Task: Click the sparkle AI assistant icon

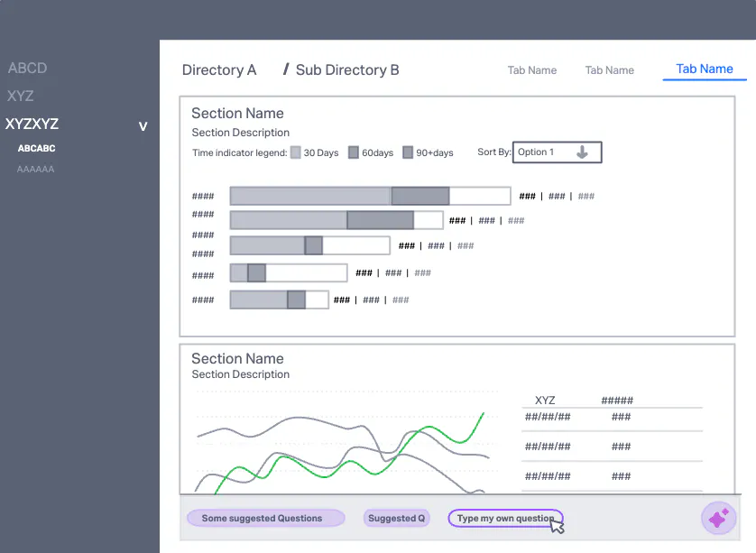Action: point(718,519)
